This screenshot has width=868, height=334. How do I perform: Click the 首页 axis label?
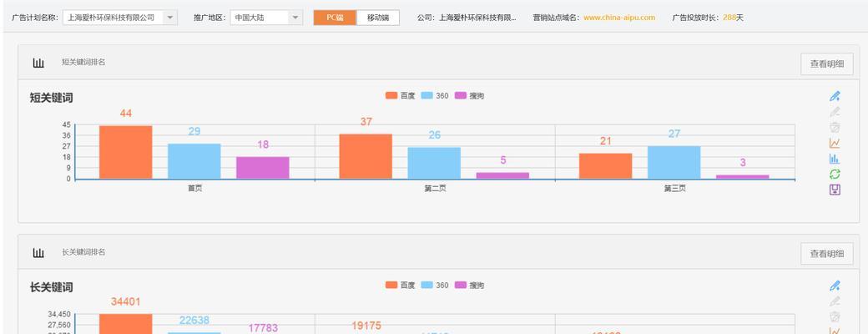pyautogui.click(x=194, y=189)
